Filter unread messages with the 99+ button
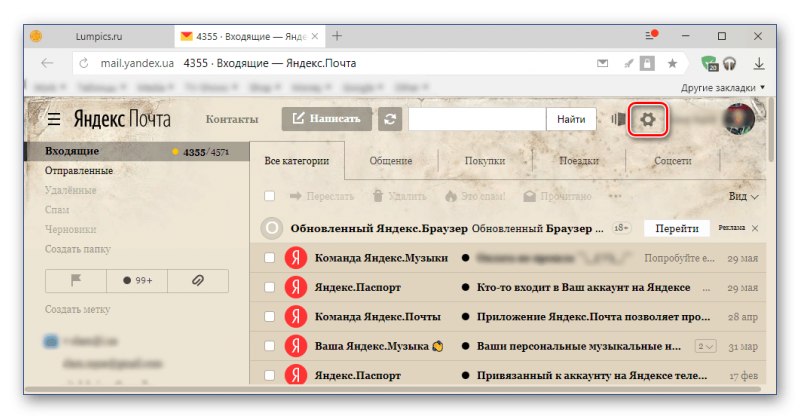Screen dimensions: 800x419 point(137,280)
